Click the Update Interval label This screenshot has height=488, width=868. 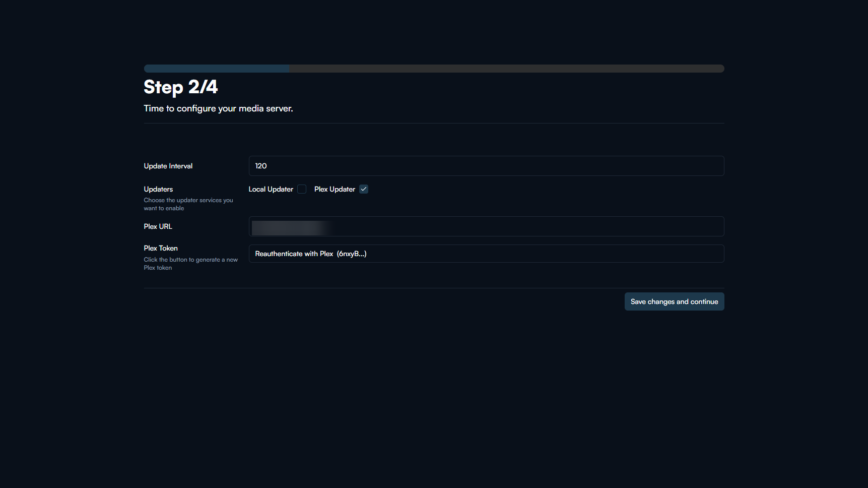(x=168, y=166)
